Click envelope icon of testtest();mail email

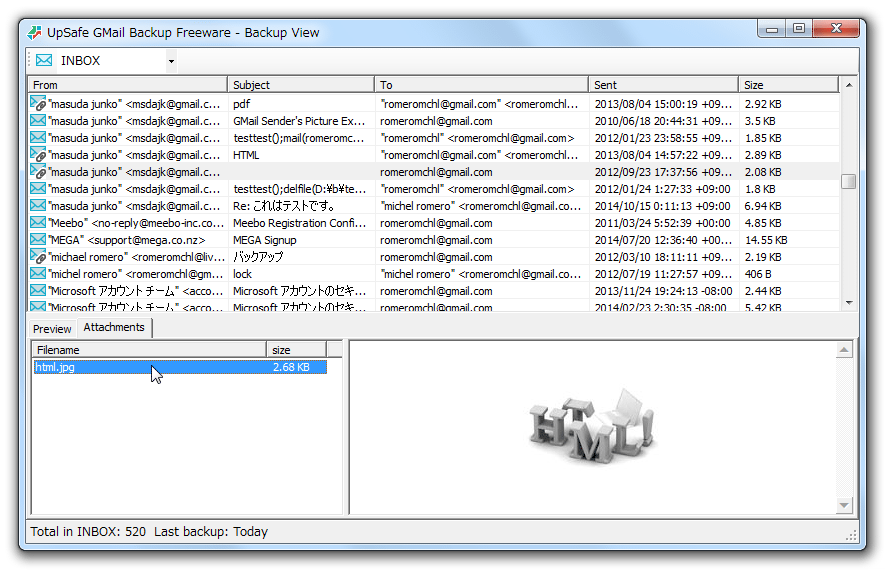click(38, 137)
